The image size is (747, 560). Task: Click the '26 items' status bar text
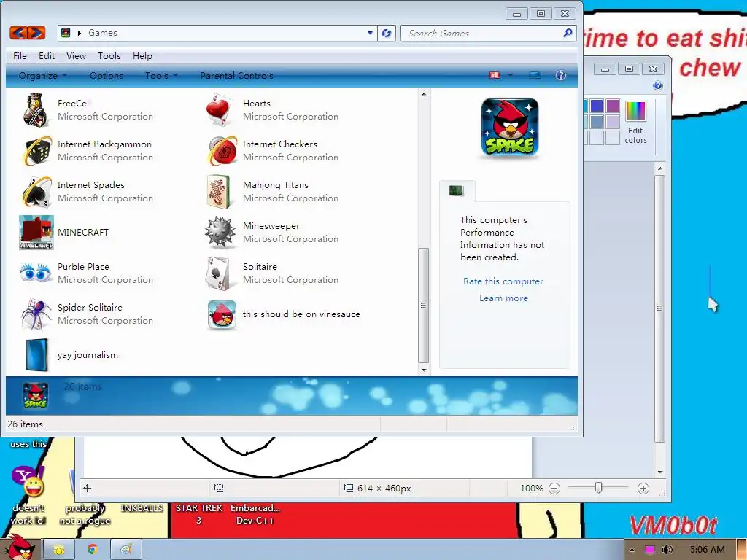coord(26,424)
